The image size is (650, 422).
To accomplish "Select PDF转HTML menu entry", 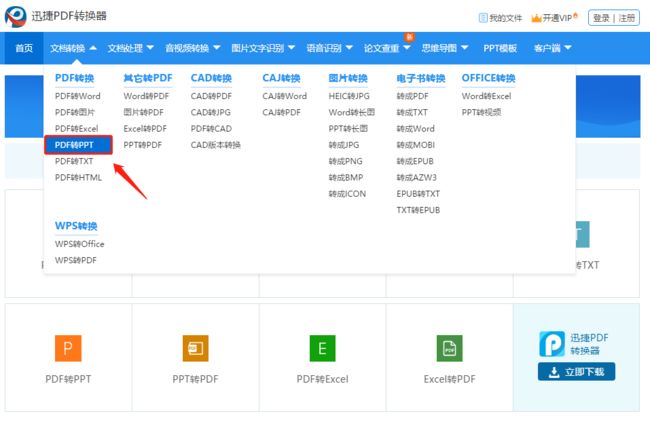I will coord(78,177).
